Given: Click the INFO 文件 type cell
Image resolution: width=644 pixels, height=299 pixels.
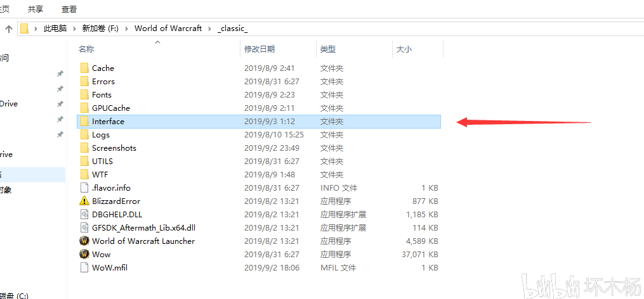Looking at the screenshot, I should (x=339, y=188).
